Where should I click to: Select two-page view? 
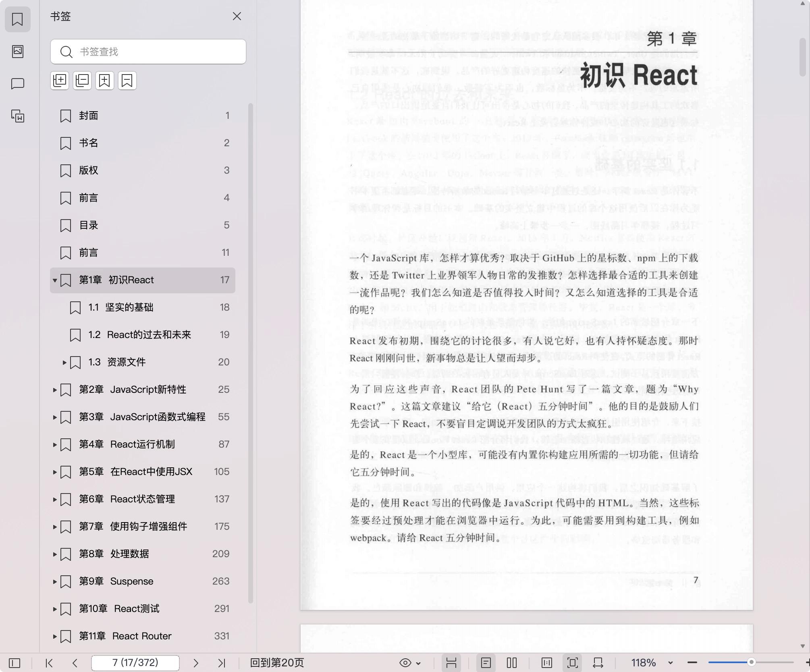tap(512, 663)
